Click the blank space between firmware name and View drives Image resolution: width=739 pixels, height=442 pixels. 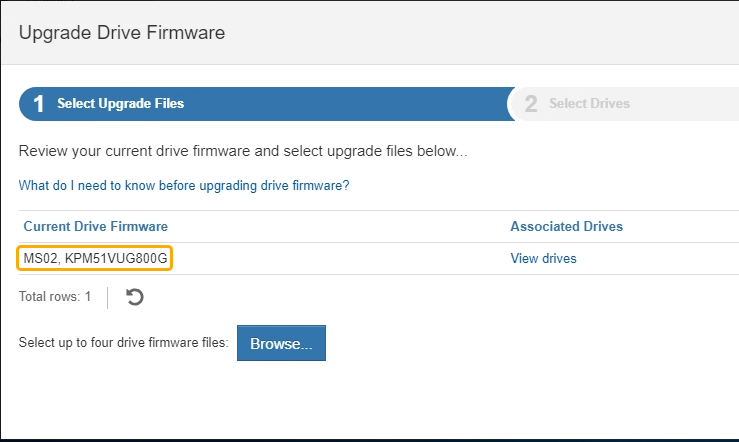340,259
